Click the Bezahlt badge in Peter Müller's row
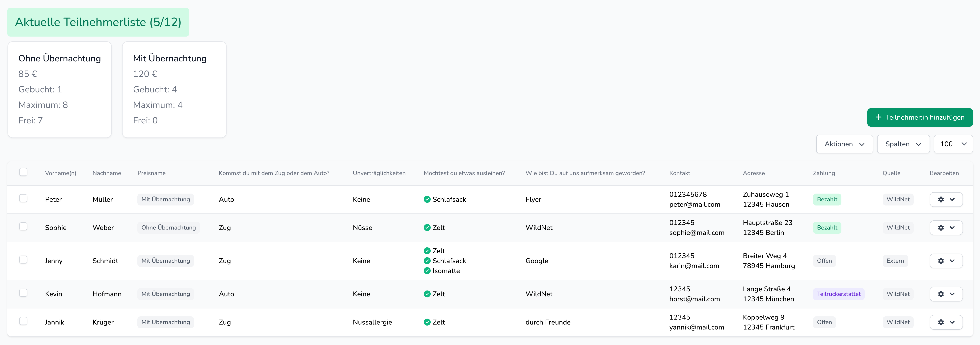Viewport: 980px width, 345px height. 827,200
